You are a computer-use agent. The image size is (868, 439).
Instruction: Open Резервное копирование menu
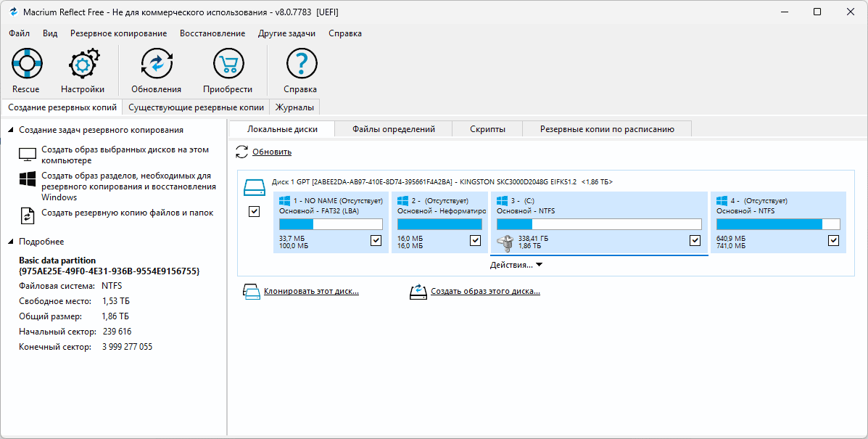click(x=118, y=33)
